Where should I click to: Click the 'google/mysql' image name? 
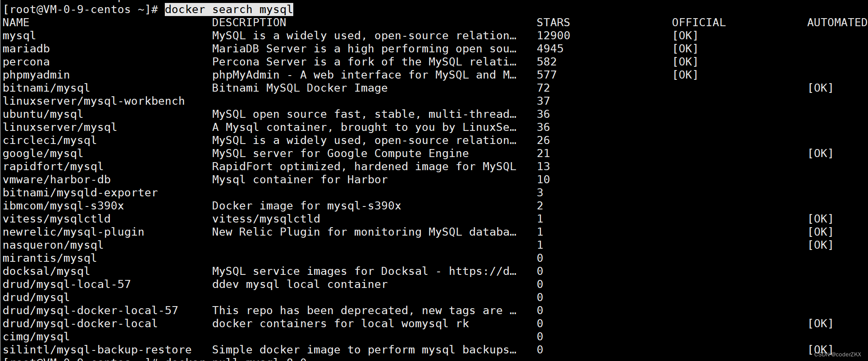[x=43, y=153]
